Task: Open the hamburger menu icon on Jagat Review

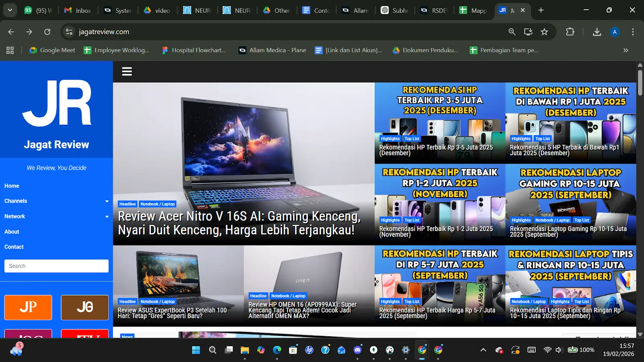Action: 127,72
